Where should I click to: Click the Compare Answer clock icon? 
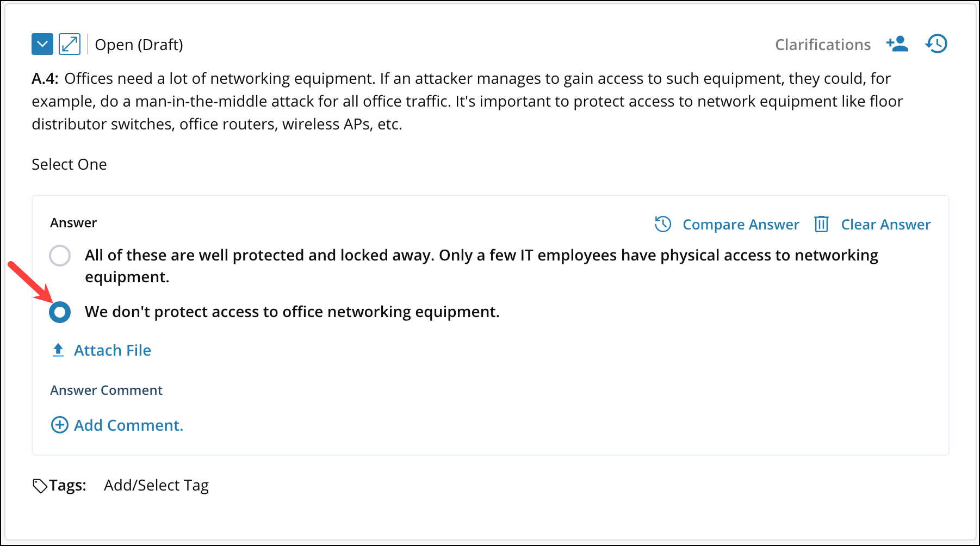pos(663,224)
